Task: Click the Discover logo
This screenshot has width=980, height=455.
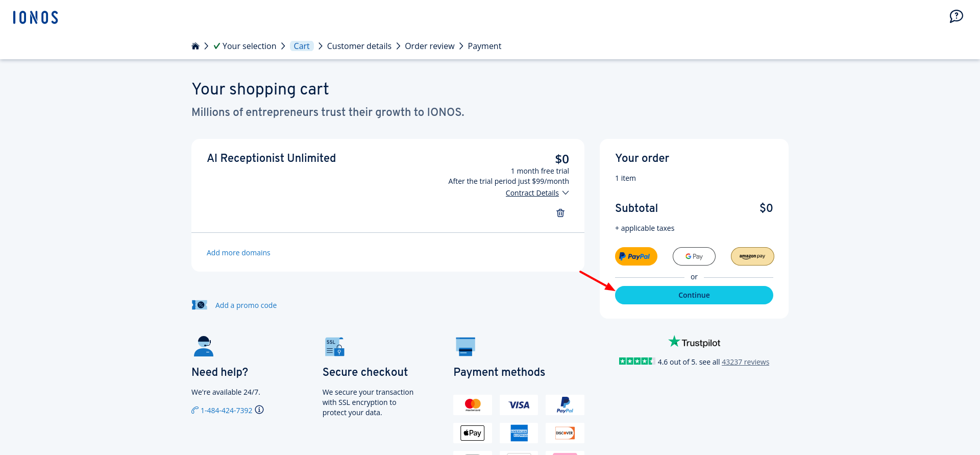Action: tap(565, 433)
